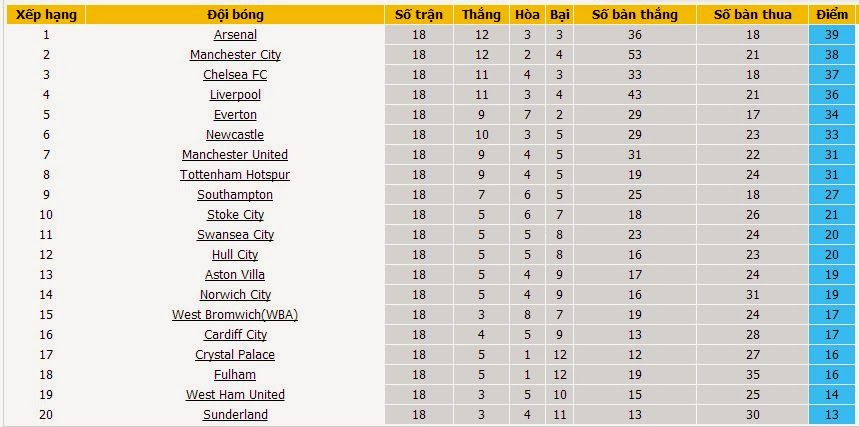The image size is (859, 427).
Task: Click the Xếp hạng column header
Action: click(45, 15)
